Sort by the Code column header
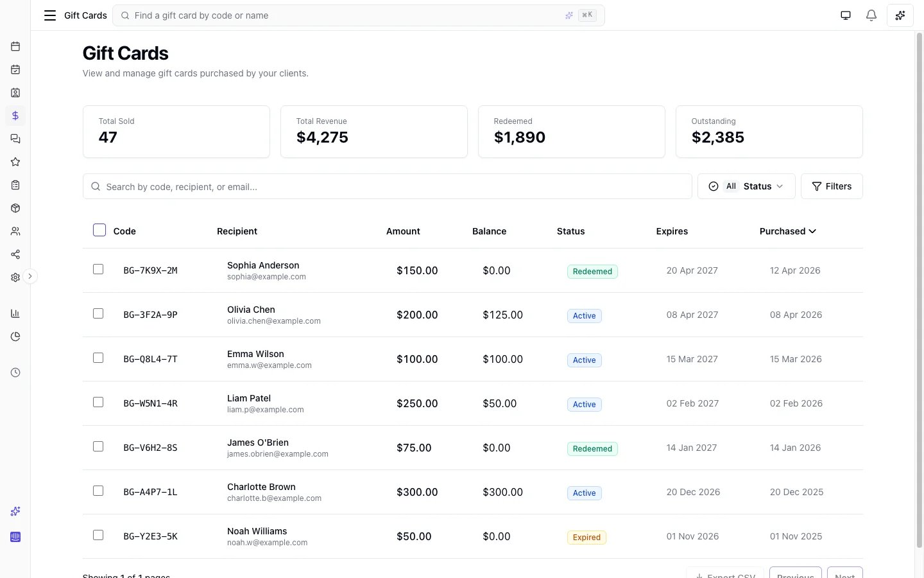 pyautogui.click(x=124, y=231)
